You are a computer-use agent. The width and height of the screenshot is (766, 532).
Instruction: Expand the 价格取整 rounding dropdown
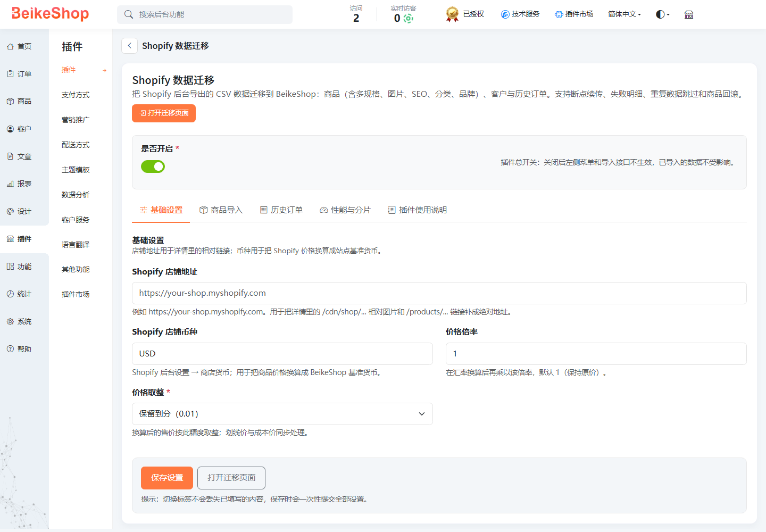282,414
